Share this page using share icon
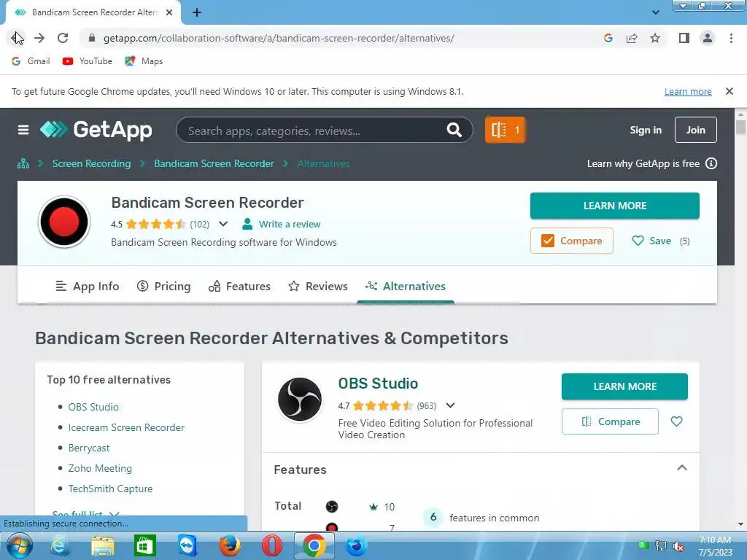This screenshot has height=560, width=747. point(632,38)
